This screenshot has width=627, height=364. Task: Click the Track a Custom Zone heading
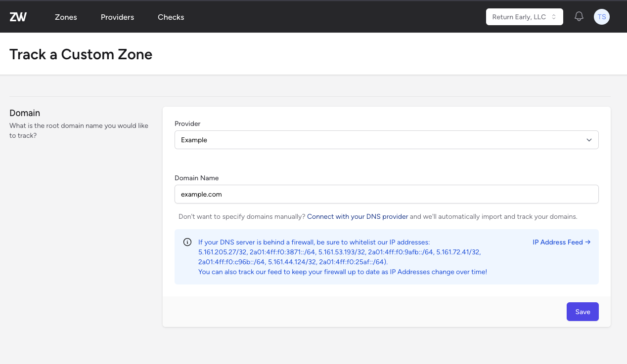(x=81, y=54)
